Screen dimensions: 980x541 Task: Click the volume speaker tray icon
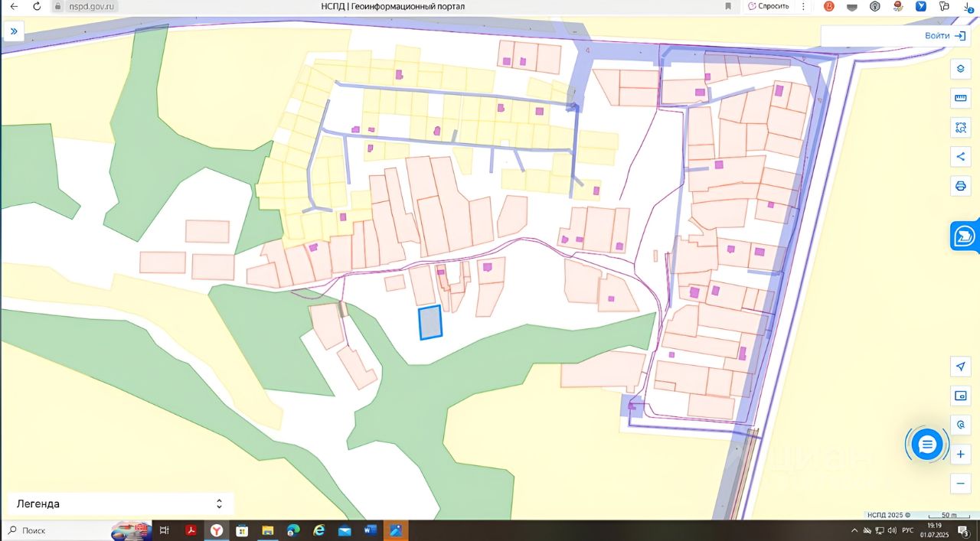tap(892, 530)
